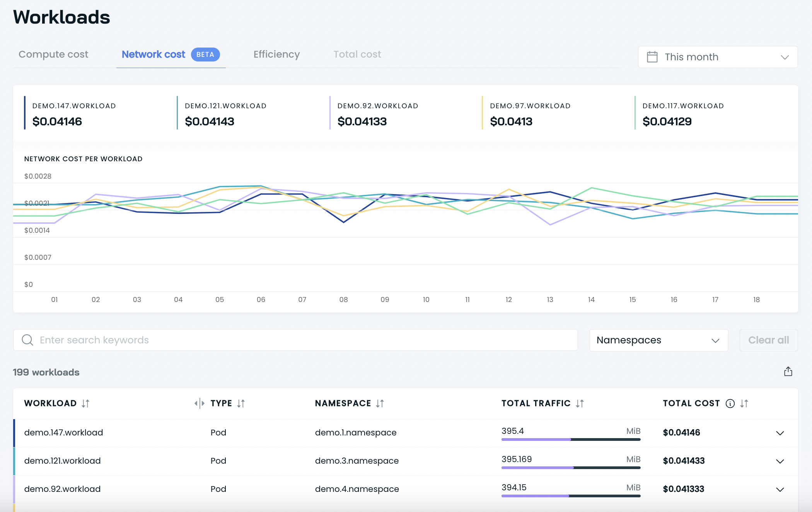Click Total Cost info icon
The image size is (812, 512).
(x=730, y=403)
